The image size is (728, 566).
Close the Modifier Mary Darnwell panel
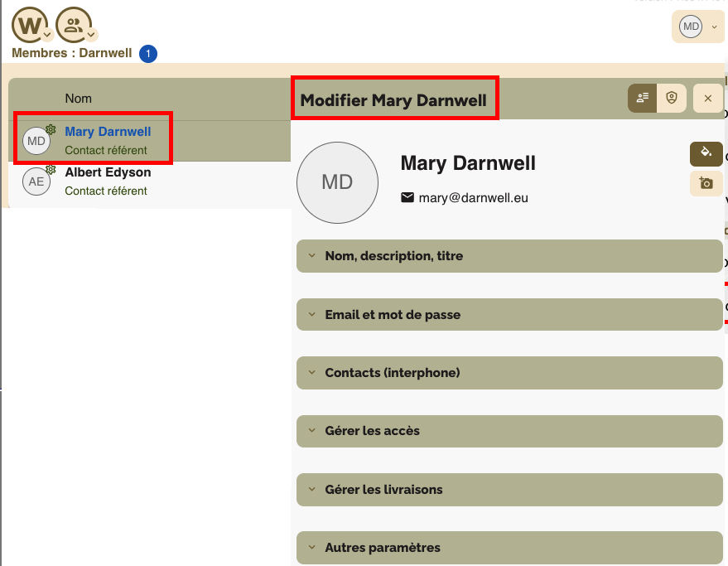pyautogui.click(x=707, y=99)
